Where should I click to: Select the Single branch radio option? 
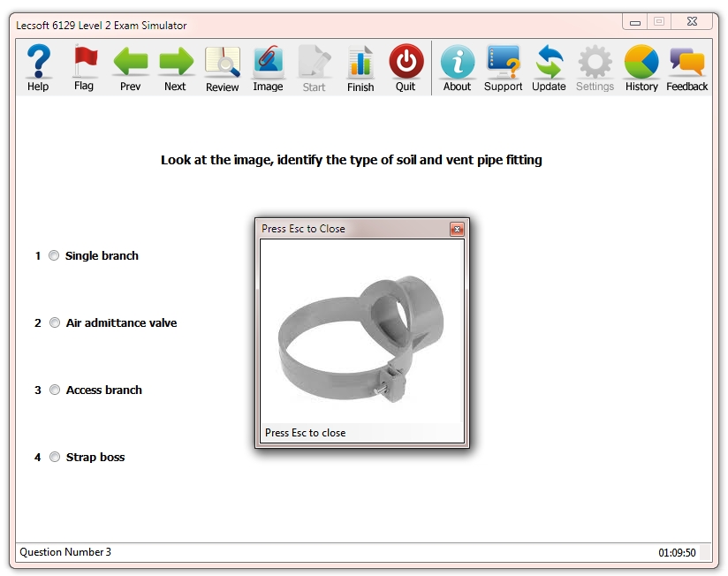coord(55,256)
